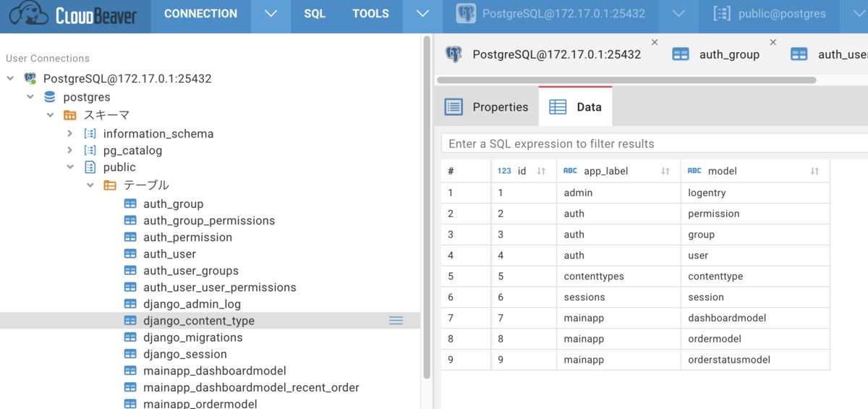Image resolution: width=868 pixels, height=409 pixels.
Task: Click the django_admin_log table icon
Action: pyautogui.click(x=130, y=304)
